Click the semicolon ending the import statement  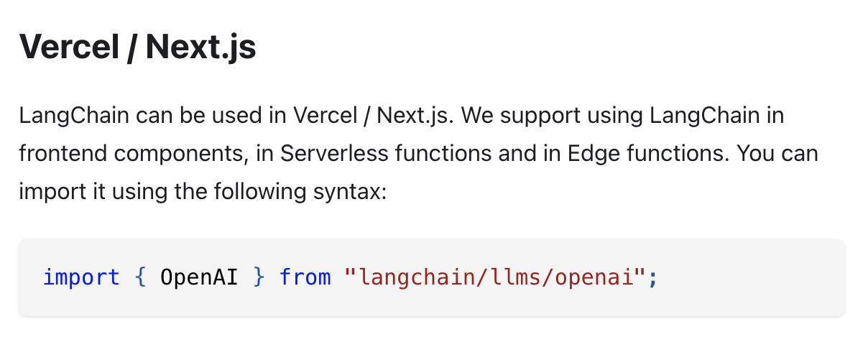652,277
